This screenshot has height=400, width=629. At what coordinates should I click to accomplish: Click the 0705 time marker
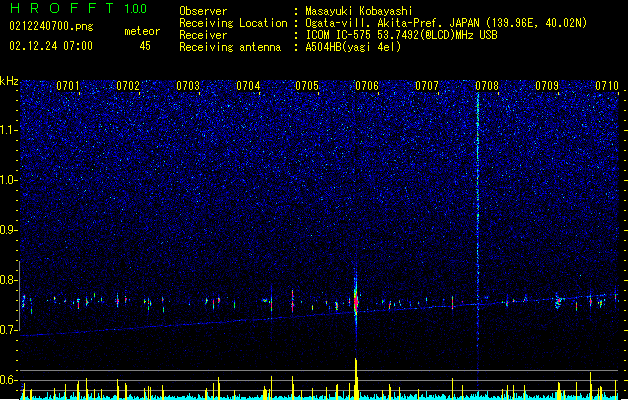(x=307, y=86)
